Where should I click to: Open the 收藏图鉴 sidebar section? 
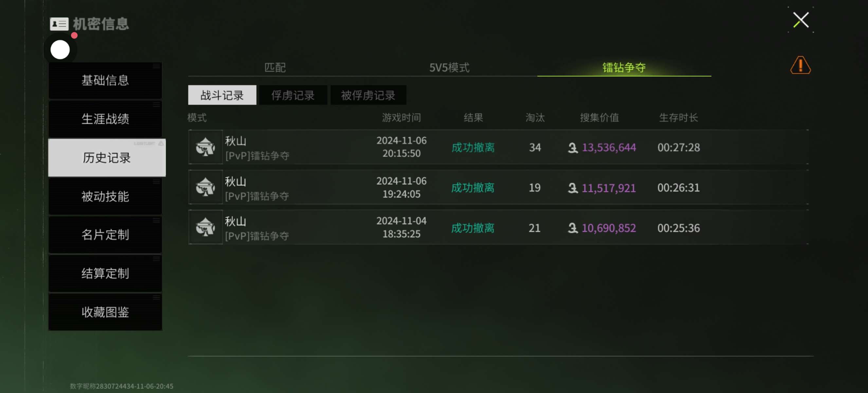point(105,312)
